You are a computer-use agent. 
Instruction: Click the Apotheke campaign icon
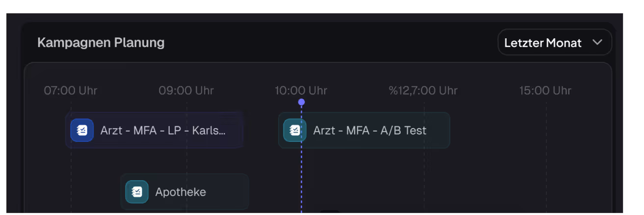[x=137, y=192]
